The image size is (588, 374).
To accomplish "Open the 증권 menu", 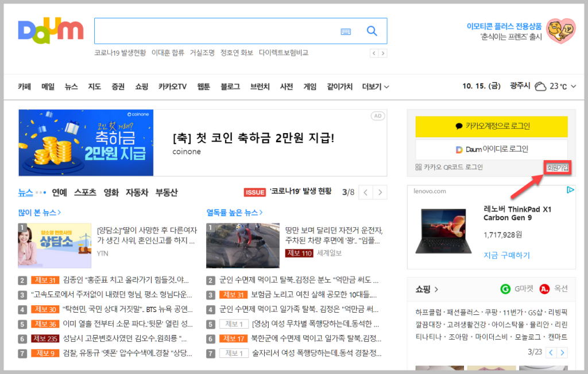I will coord(118,87).
